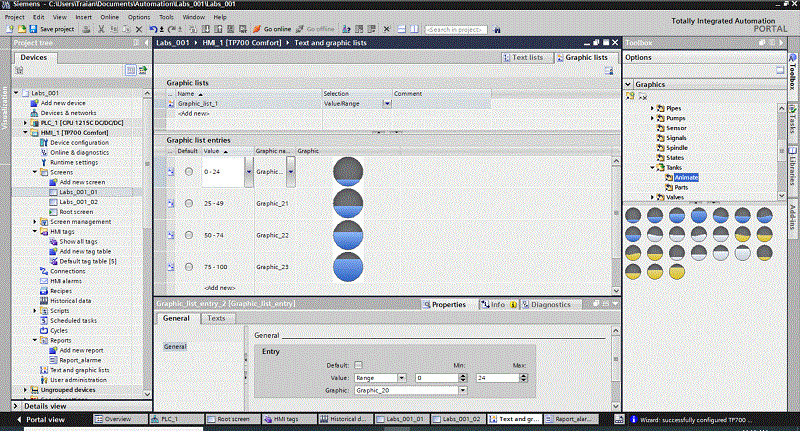Collapse the Tanks folder in Graphics tree
Viewport: 800px width, 431px height.
point(653,167)
